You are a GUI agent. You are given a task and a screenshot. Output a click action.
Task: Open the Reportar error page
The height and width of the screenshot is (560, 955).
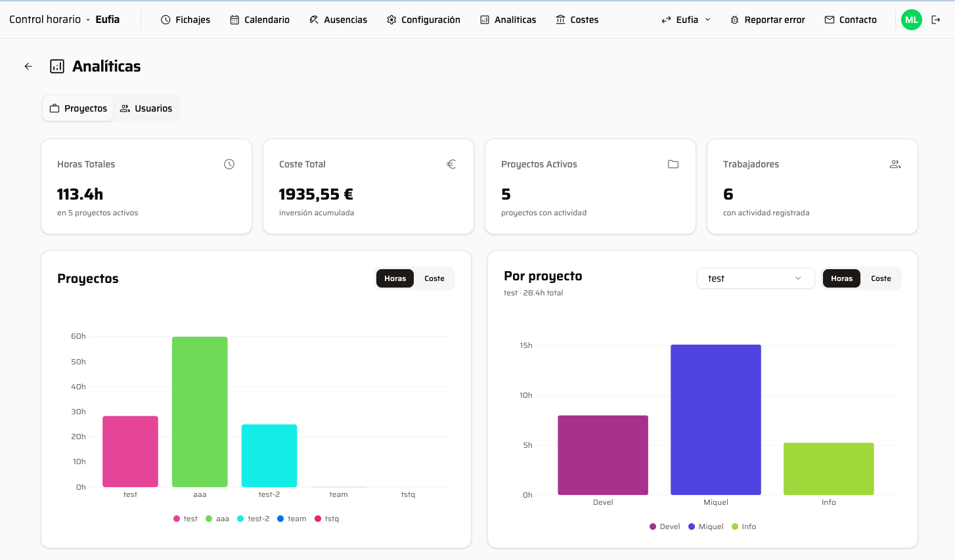(767, 20)
